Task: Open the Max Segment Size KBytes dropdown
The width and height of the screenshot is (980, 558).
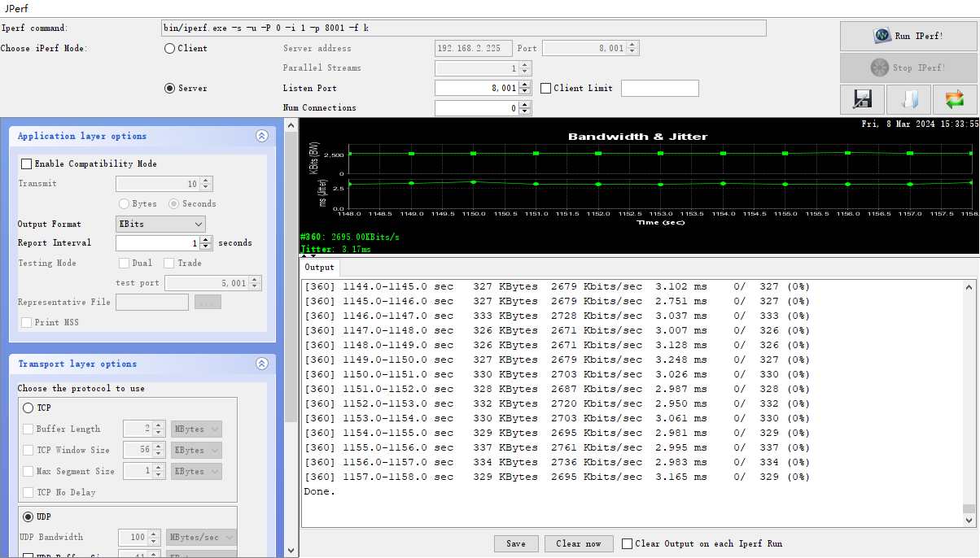Action: click(196, 471)
